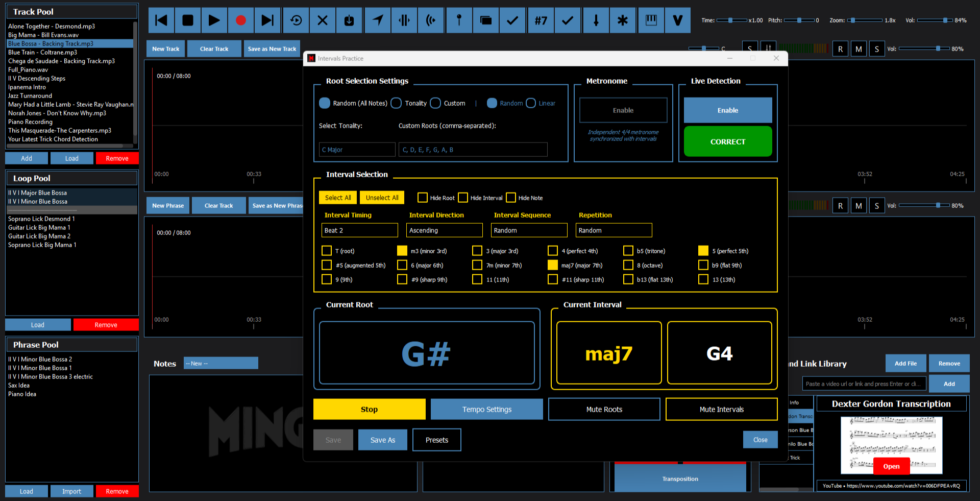Click the Presets button

coord(436,440)
